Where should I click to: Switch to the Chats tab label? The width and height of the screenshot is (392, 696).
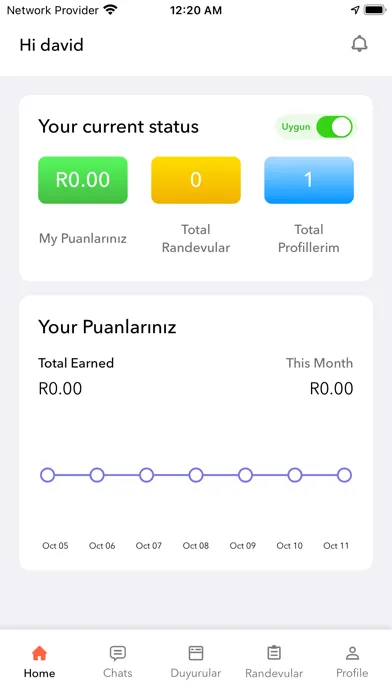[x=118, y=673]
